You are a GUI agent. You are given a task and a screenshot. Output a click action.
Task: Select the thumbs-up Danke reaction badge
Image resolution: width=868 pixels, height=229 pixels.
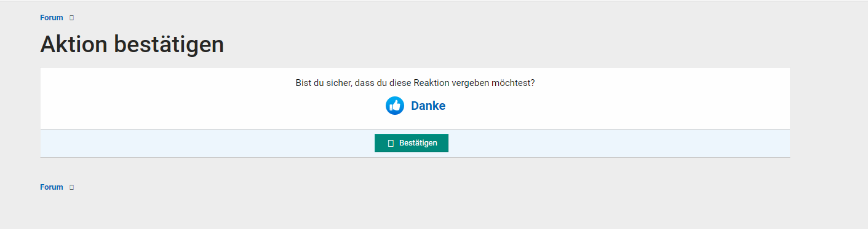(x=416, y=106)
